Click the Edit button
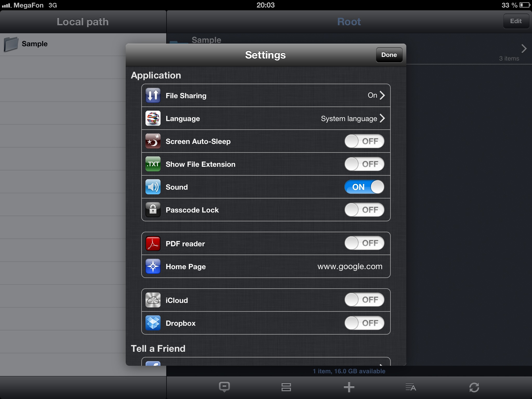532x399 pixels. click(516, 21)
